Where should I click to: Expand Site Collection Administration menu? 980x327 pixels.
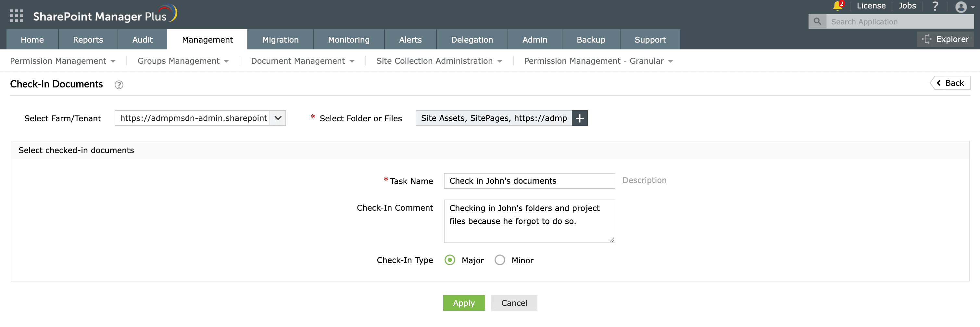point(439,61)
